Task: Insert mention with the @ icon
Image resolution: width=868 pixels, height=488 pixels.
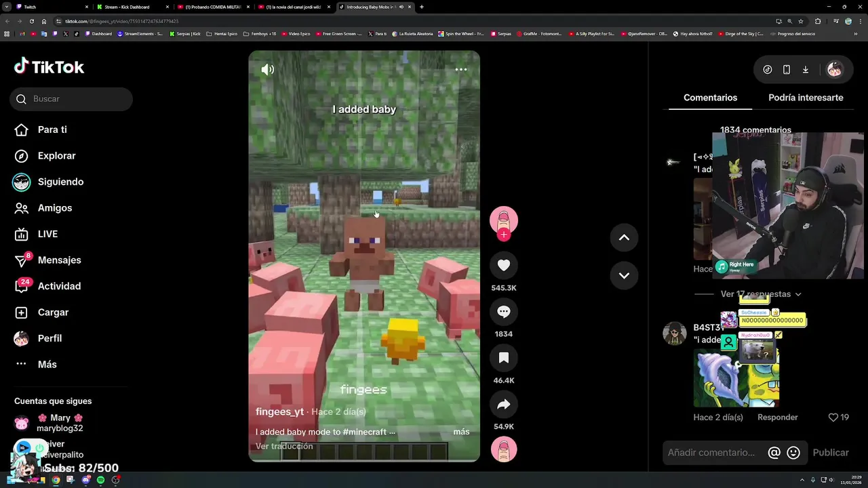Action: tap(774, 453)
